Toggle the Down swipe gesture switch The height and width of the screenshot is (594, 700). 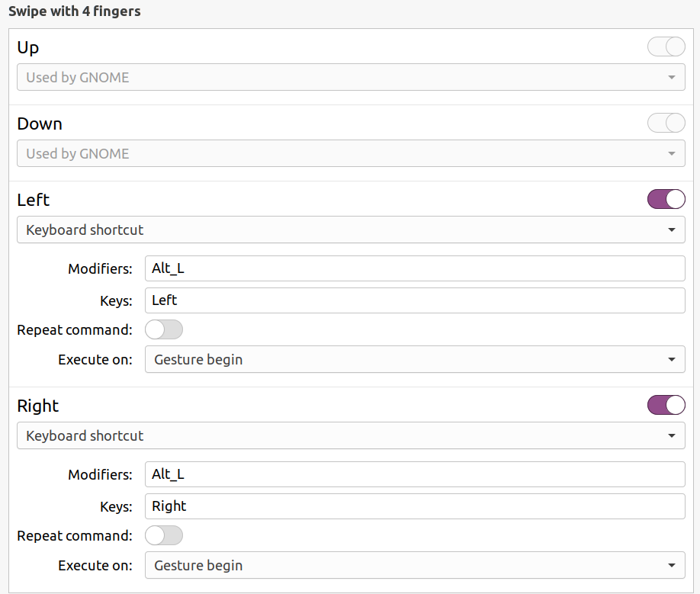coord(666,124)
